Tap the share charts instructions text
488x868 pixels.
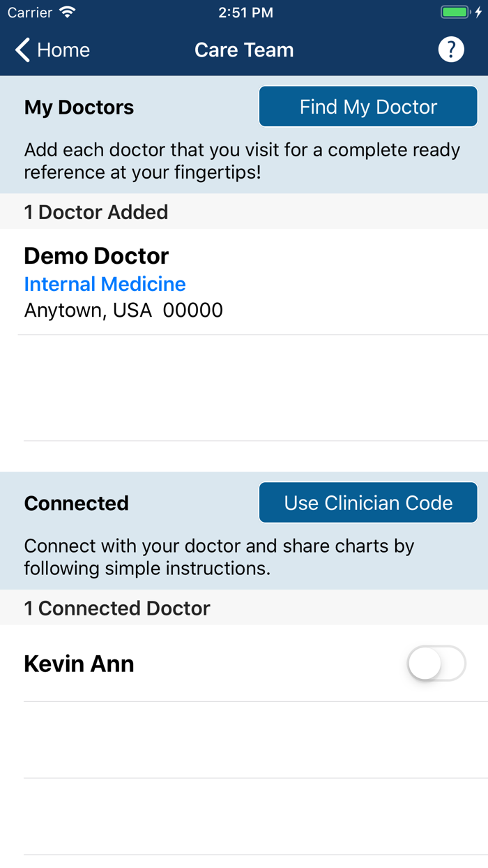click(219, 557)
